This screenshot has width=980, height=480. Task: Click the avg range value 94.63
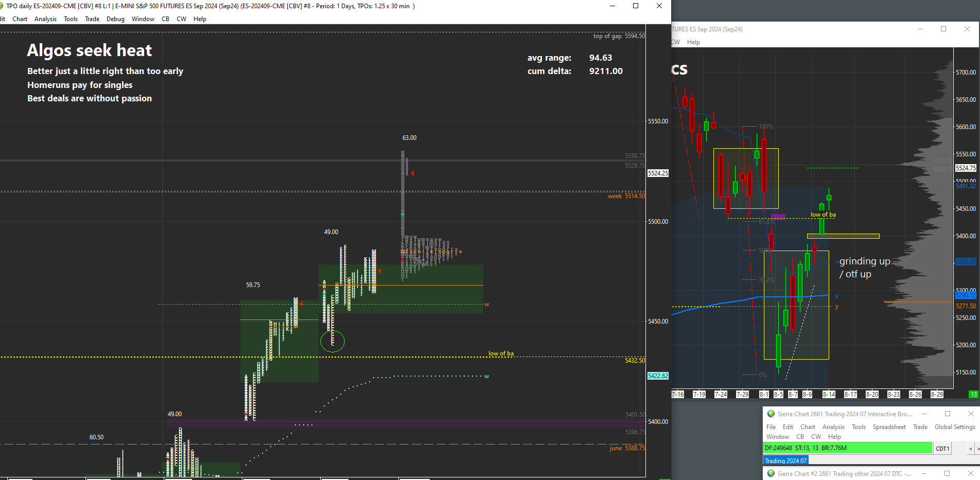coord(601,58)
